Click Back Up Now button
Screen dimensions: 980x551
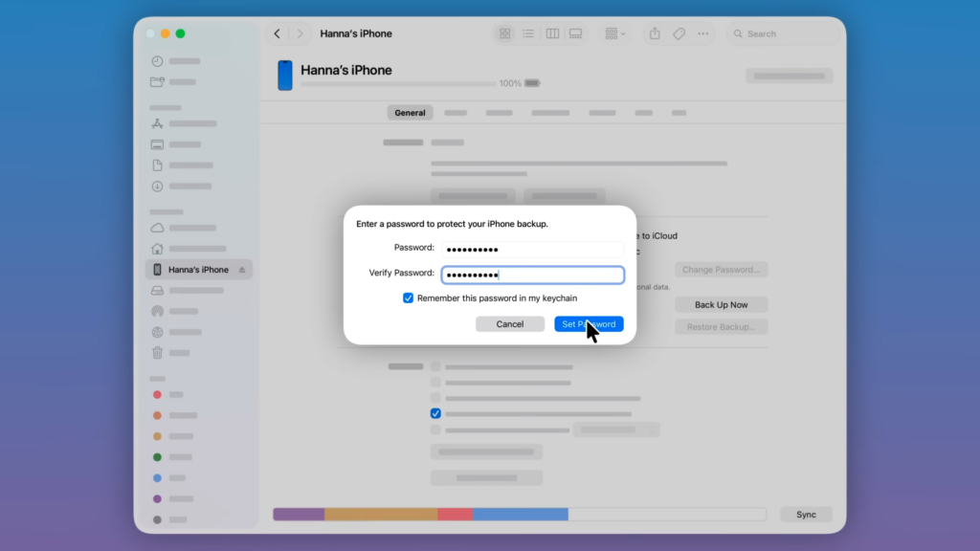click(722, 304)
